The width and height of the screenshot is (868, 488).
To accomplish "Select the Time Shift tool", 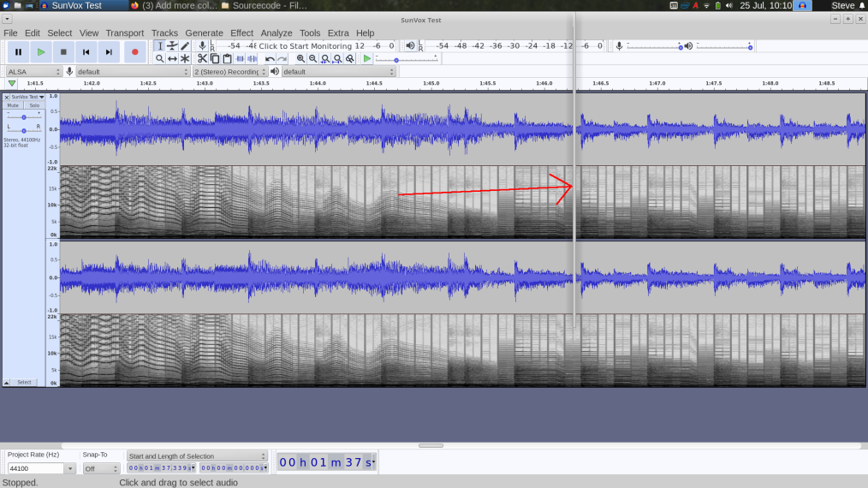I will 173,59.
